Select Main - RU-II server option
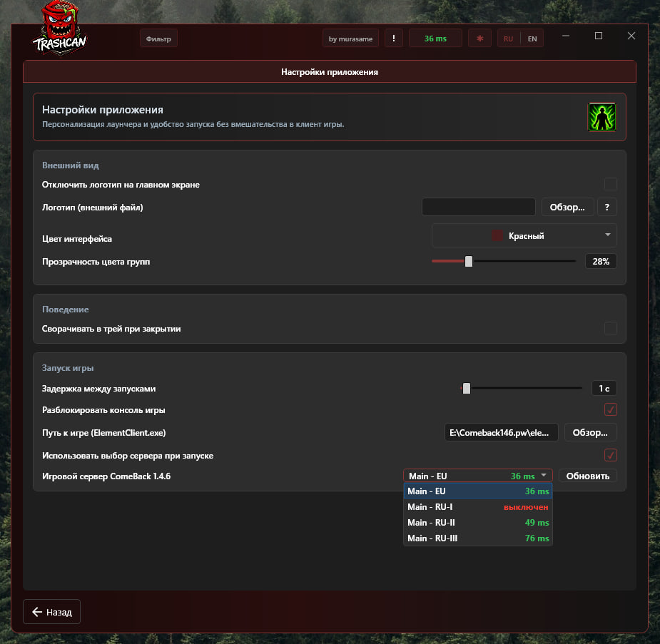The height and width of the screenshot is (644, 660). (x=478, y=523)
